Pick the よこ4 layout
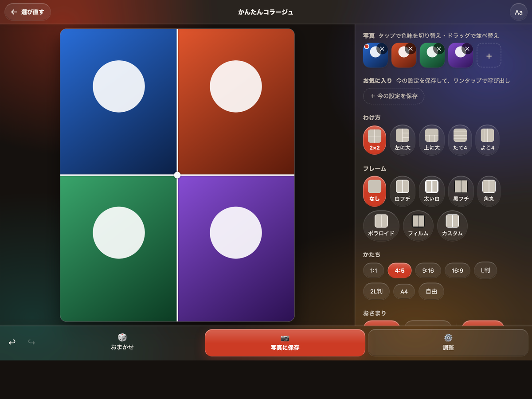532x399 pixels. coord(488,140)
